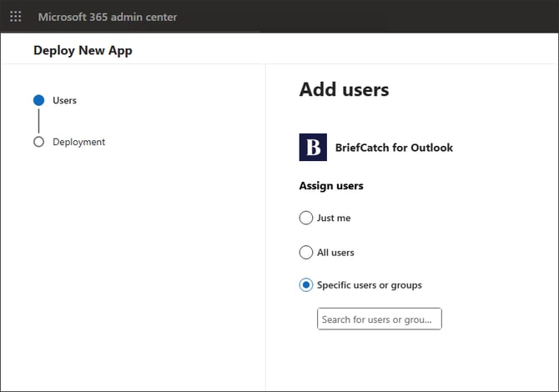The height and width of the screenshot is (392, 559).
Task: Click the empty Deployment step circle
Action: pos(39,142)
